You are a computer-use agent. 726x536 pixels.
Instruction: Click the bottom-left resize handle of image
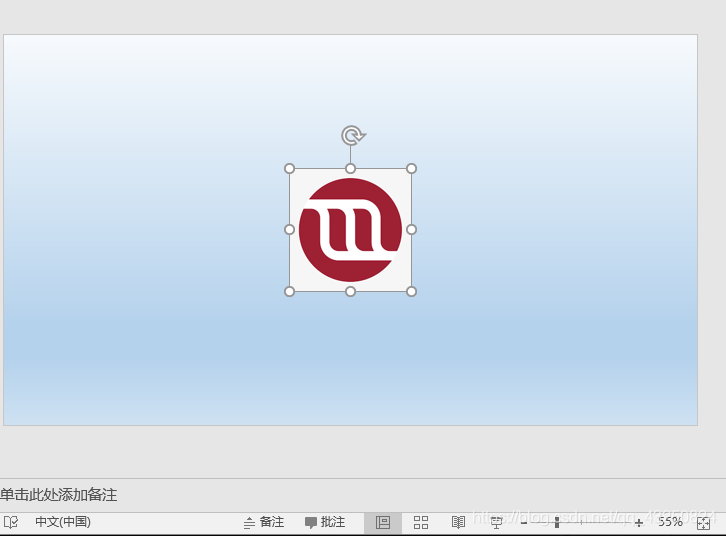pos(289,291)
